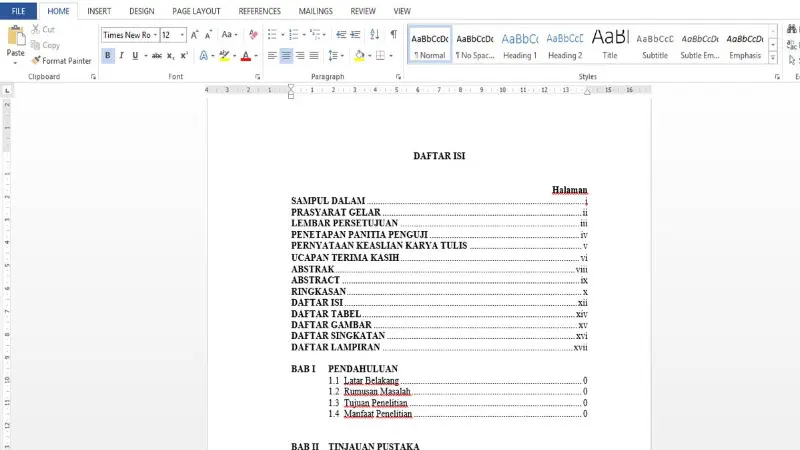Apply red font color
The image size is (800, 450).
[246, 56]
